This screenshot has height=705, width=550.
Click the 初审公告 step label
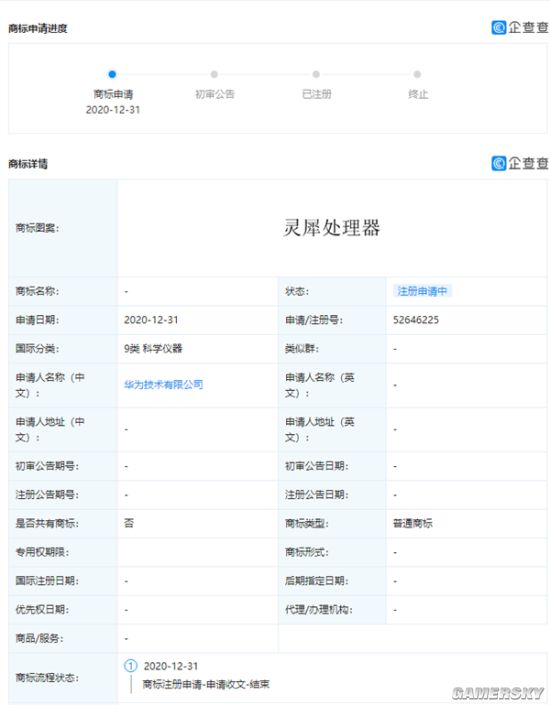point(215,94)
